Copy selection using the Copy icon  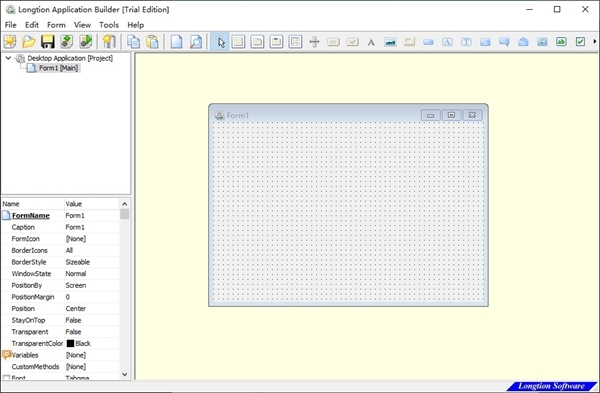pyautogui.click(x=133, y=41)
